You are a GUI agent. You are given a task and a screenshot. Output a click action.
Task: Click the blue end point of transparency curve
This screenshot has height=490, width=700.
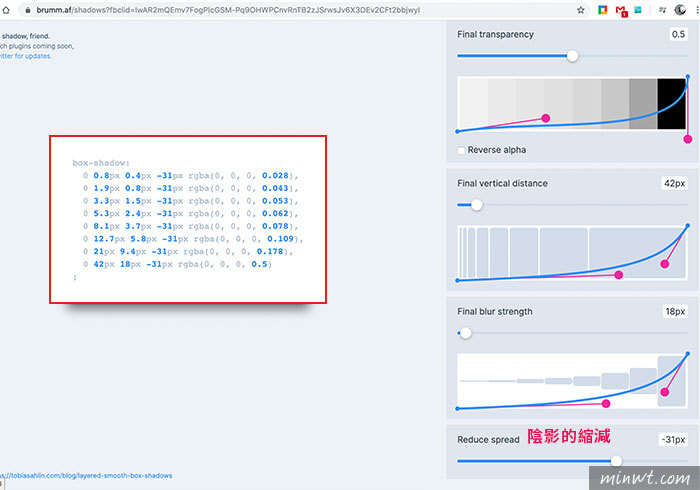click(x=688, y=77)
